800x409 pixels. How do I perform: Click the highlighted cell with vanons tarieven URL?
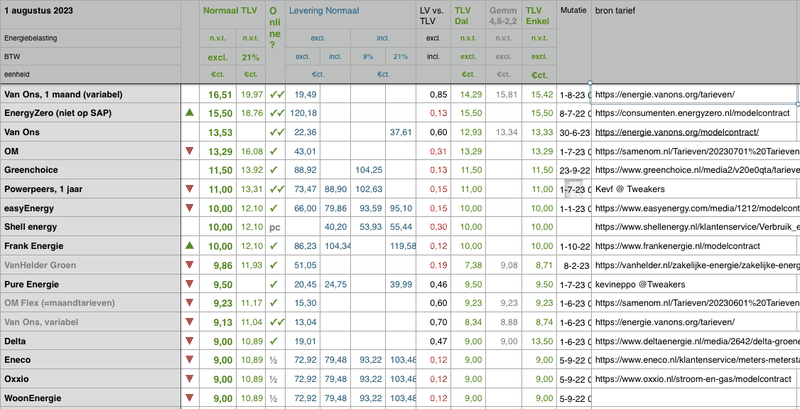694,94
